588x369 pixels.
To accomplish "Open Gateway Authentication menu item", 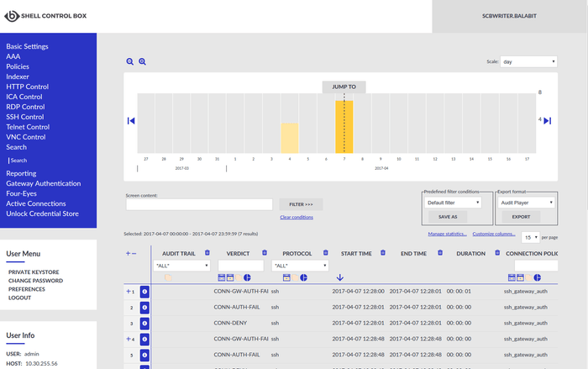I will click(44, 183).
